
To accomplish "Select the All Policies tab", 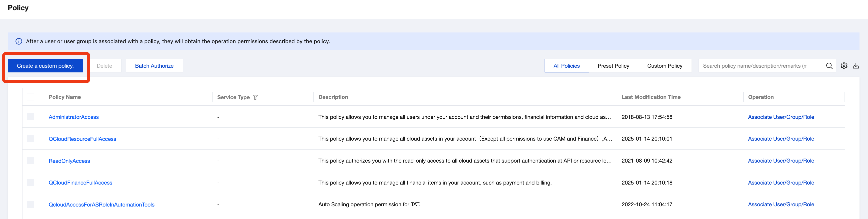I will (566, 66).
